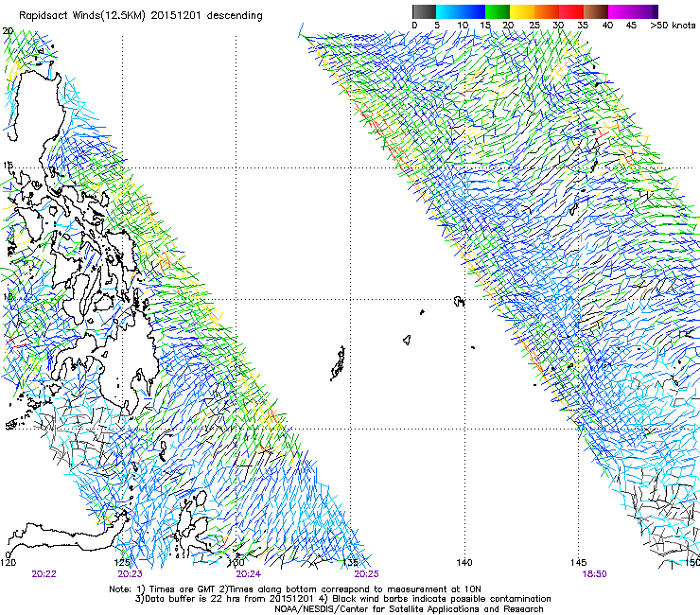Click the purple time stamp '20:24'
700x615 pixels.
tap(248, 574)
